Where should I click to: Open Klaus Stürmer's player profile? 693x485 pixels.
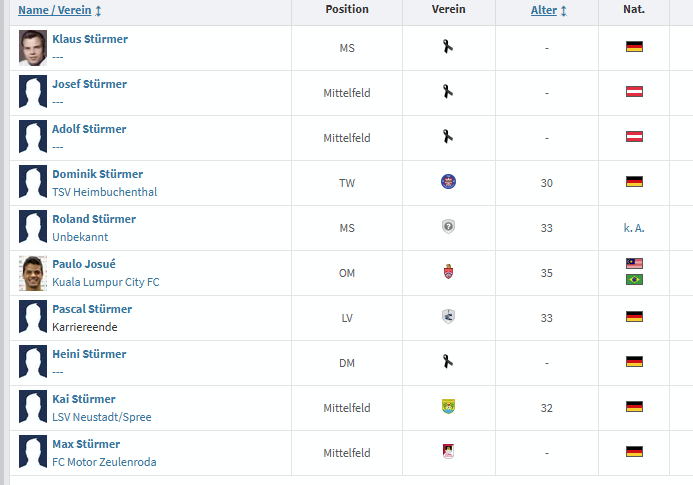[90, 39]
